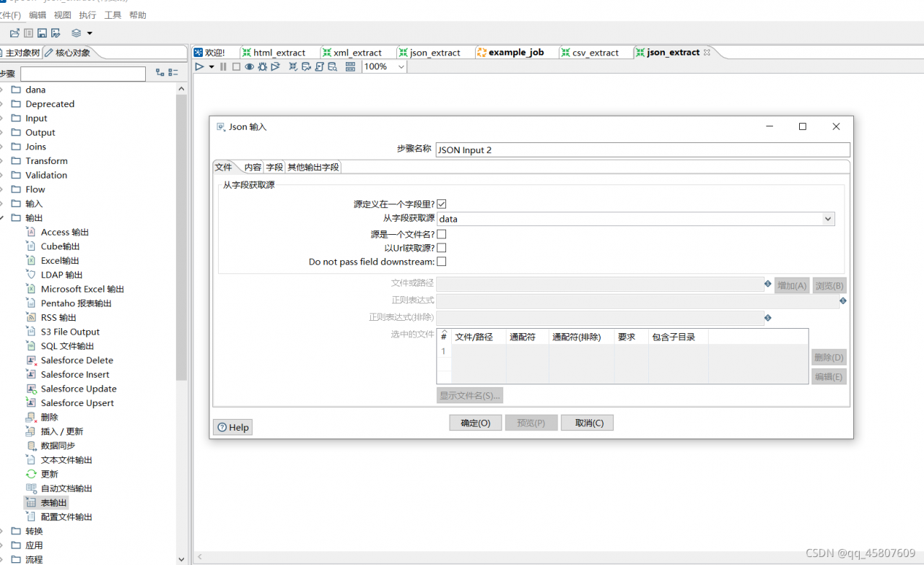This screenshot has height=565, width=924.
Task: Open the 100% zoom level dropdown
Action: (x=401, y=66)
